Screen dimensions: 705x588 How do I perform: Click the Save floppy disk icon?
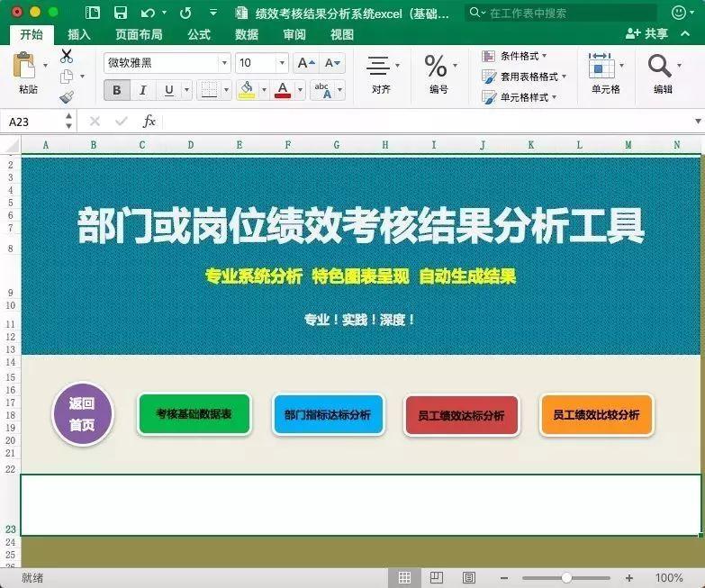[121, 13]
